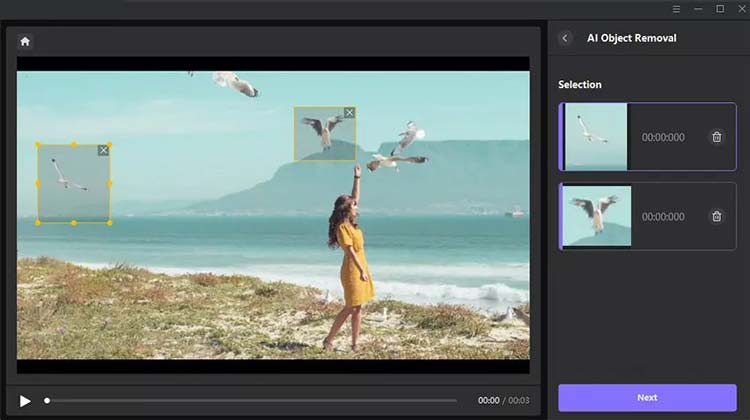
Task: Click the seagull inside the left selection box
Action: (x=68, y=176)
